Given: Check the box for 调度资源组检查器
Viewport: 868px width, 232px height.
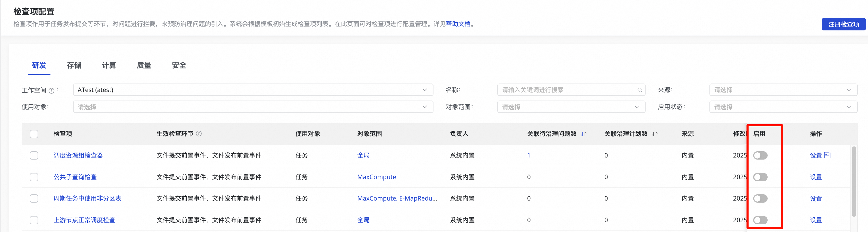Looking at the screenshot, I should [34, 155].
